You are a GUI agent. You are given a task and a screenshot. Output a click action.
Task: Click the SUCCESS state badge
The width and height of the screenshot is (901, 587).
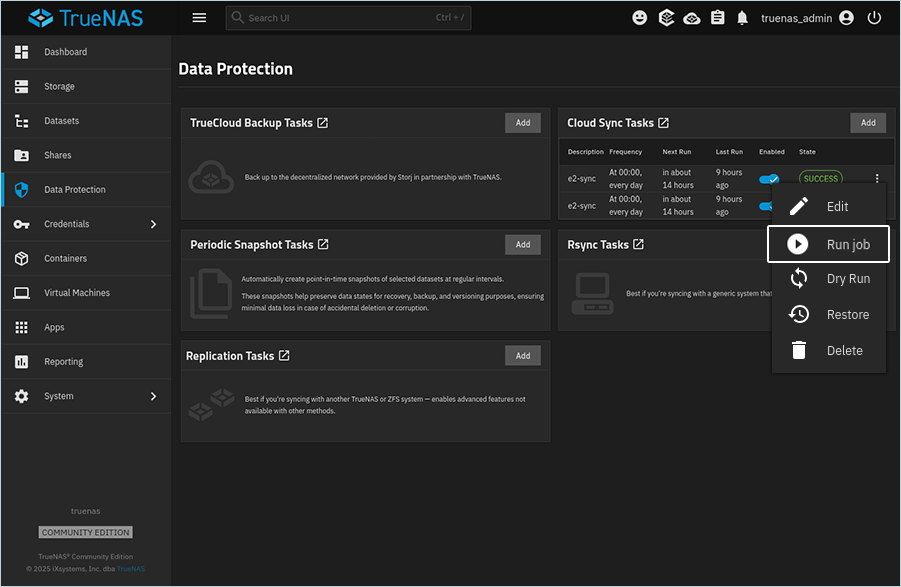coord(821,178)
